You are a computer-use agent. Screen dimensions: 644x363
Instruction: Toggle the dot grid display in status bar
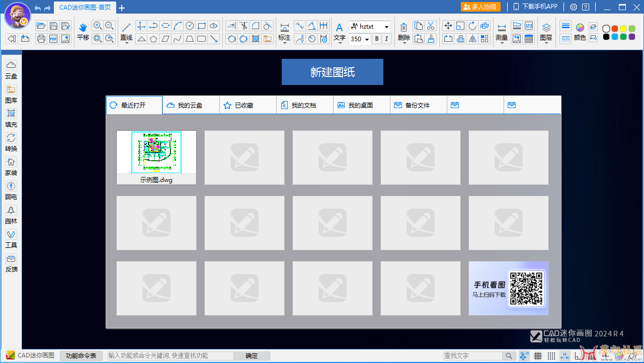[551, 356]
